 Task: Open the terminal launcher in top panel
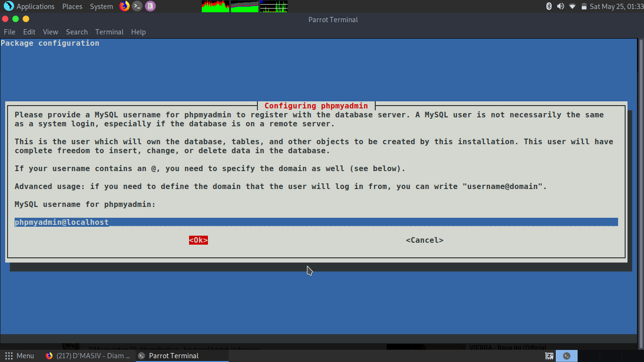[137, 6]
